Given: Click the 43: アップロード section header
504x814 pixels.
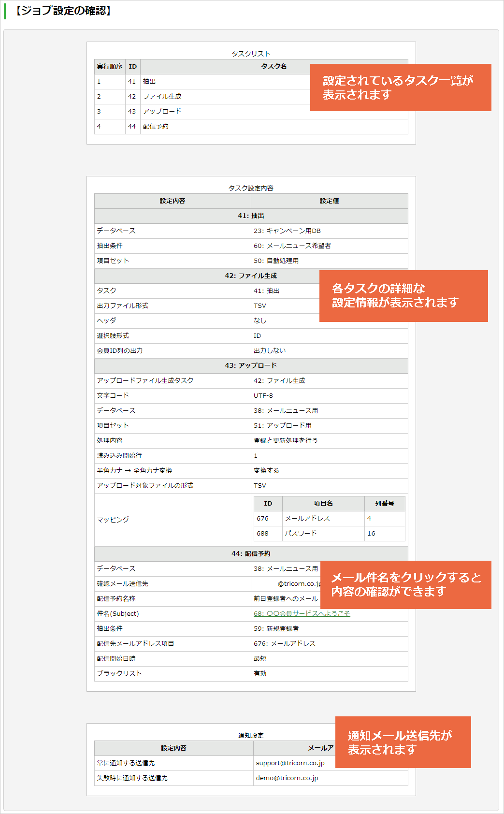Looking at the screenshot, I should pyautogui.click(x=251, y=366).
